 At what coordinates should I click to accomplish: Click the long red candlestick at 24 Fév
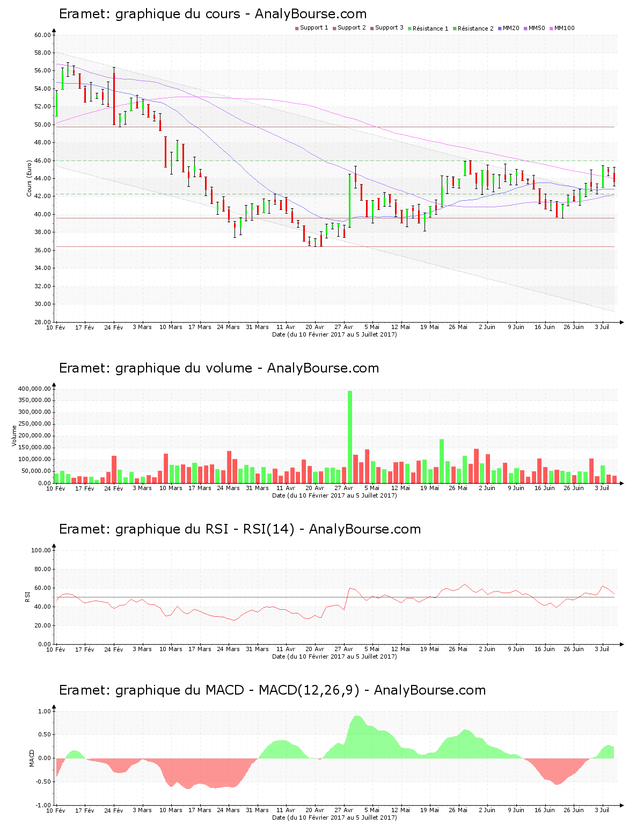[114, 97]
